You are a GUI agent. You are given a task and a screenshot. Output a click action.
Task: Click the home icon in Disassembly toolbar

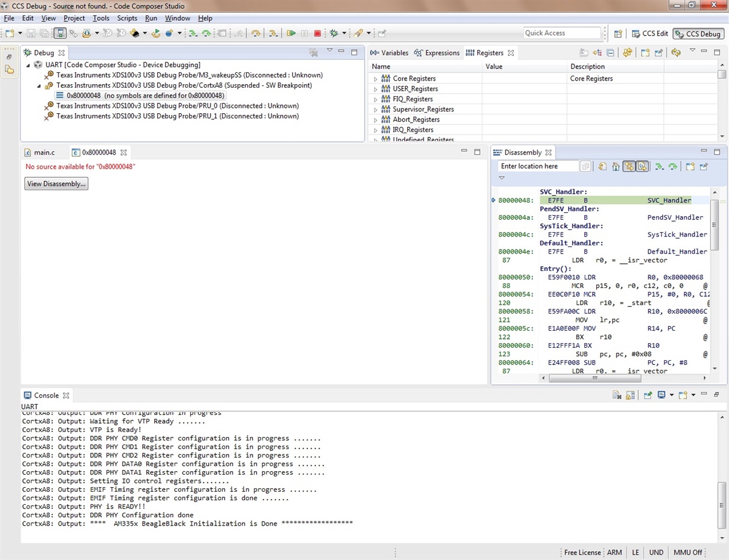pos(616,167)
